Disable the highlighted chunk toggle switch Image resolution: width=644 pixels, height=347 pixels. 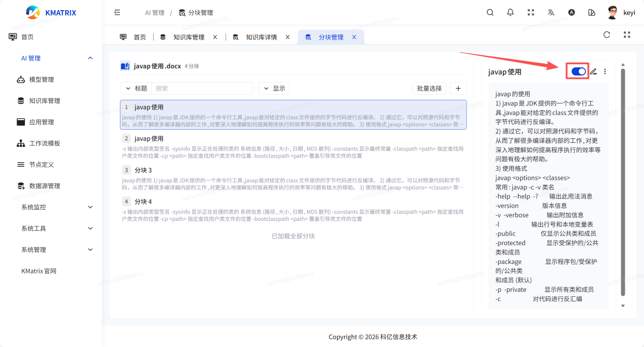pyautogui.click(x=577, y=71)
